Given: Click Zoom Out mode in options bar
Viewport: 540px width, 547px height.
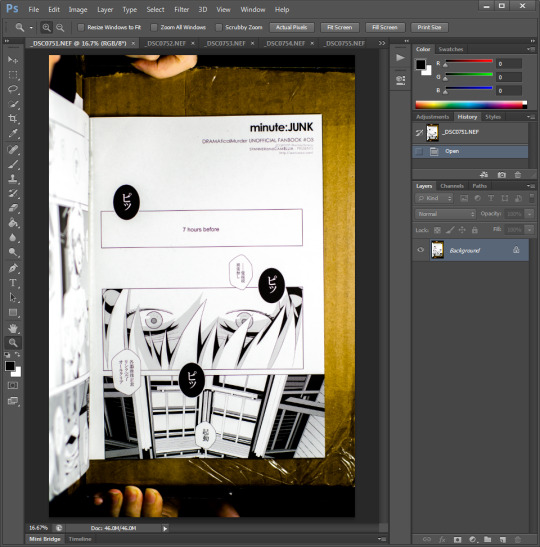Looking at the screenshot, I should [60, 27].
